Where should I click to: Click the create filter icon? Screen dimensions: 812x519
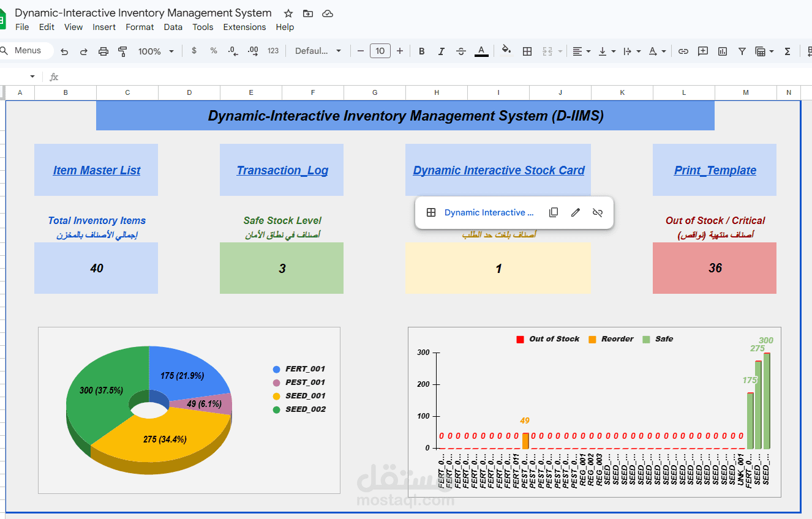pos(742,51)
